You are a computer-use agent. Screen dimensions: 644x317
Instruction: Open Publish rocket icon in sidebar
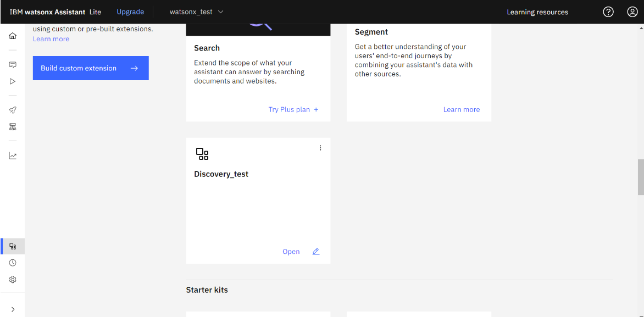point(13,110)
